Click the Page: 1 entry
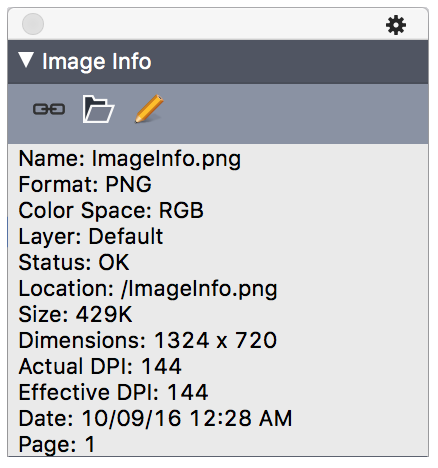Image resolution: width=438 pixels, height=468 pixels. pyautogui.click(x=57, y=445)
